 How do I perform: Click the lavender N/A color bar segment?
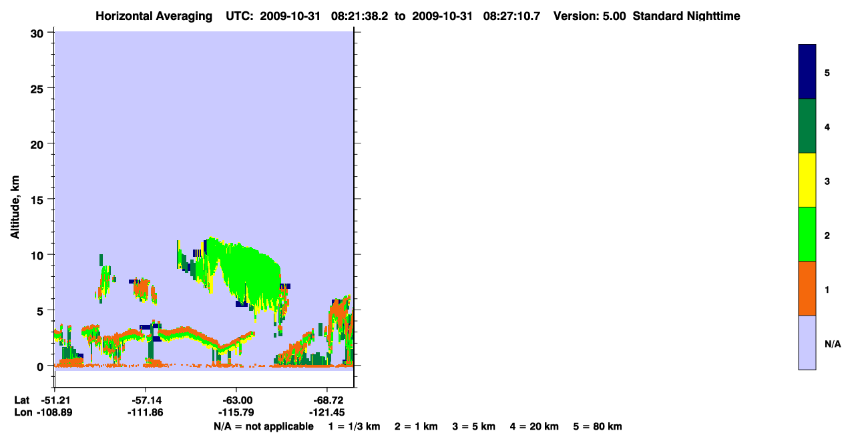pyautogui.click(x=807, y=342)
